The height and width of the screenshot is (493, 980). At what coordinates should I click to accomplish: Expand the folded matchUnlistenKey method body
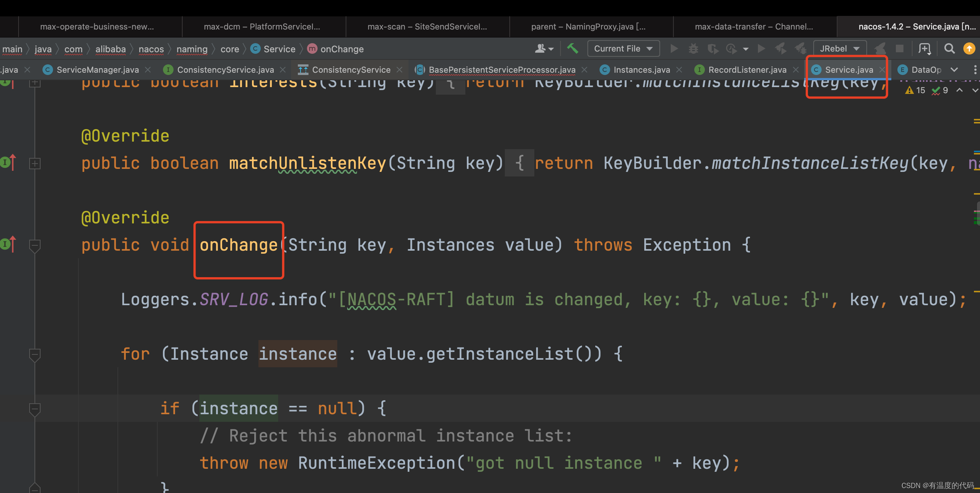34,164
